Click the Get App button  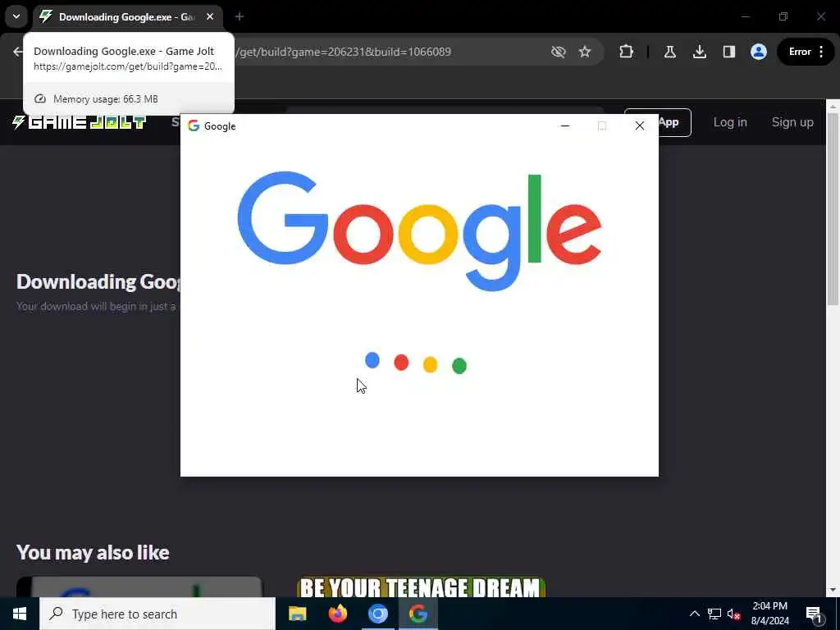pyautogui.click(x=674, y=122)
